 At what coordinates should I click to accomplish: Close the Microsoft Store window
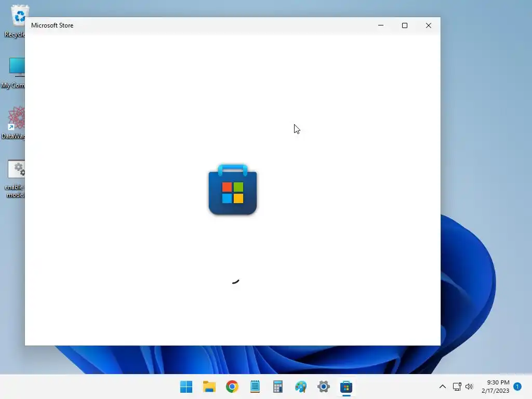(x=429, y=25)
